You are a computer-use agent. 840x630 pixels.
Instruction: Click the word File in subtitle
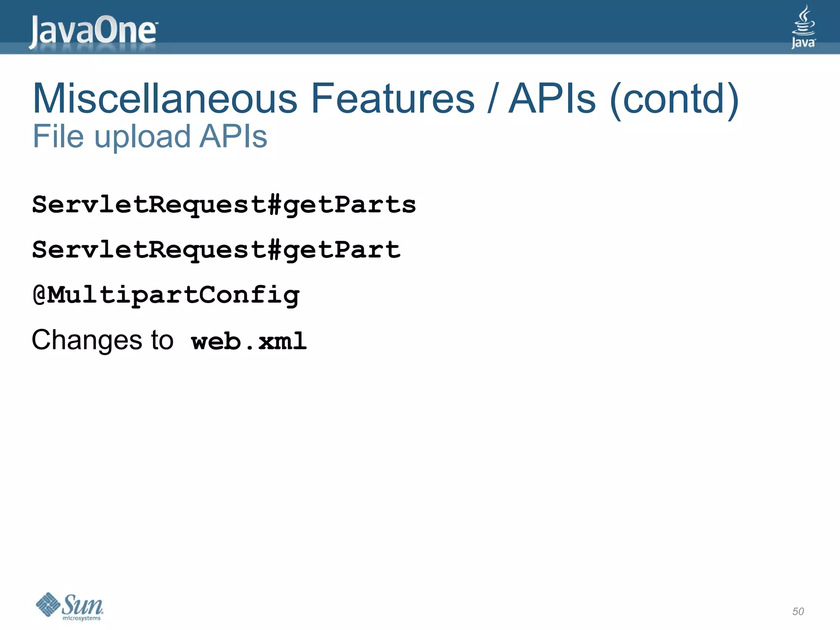[x=58, y=136]
